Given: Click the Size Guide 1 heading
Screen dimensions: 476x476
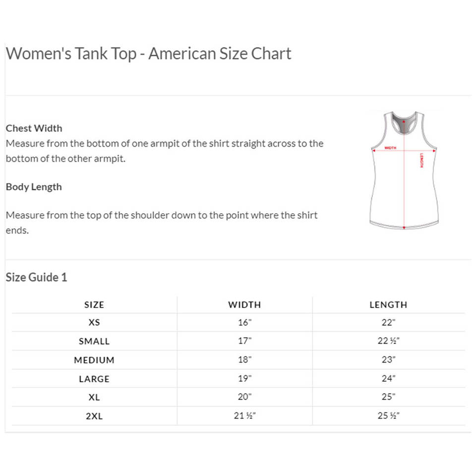Looking at the screenshot, I should (x=36, y=277).
